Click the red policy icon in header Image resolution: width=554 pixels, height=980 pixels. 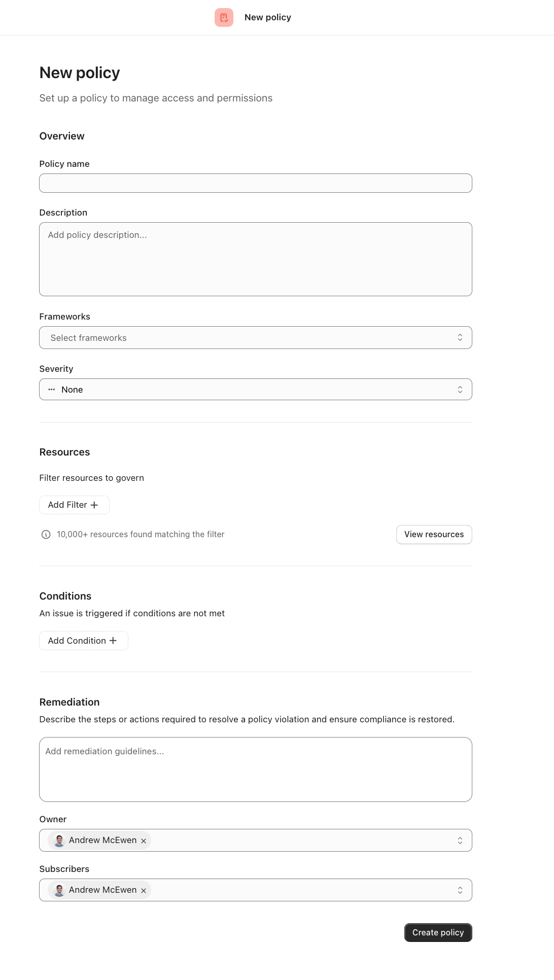point(224,17)
